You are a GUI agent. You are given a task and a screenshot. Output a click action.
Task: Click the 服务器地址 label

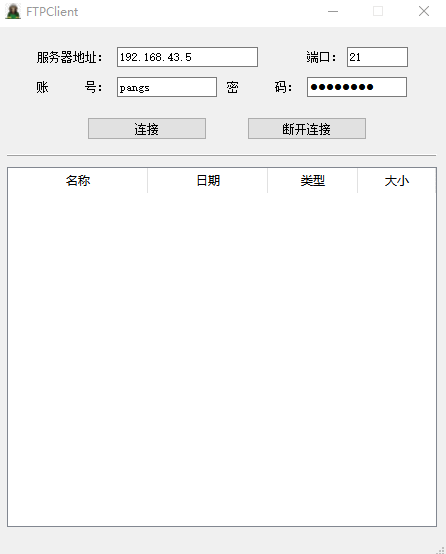pyautogui.click(x=69, y=57)
